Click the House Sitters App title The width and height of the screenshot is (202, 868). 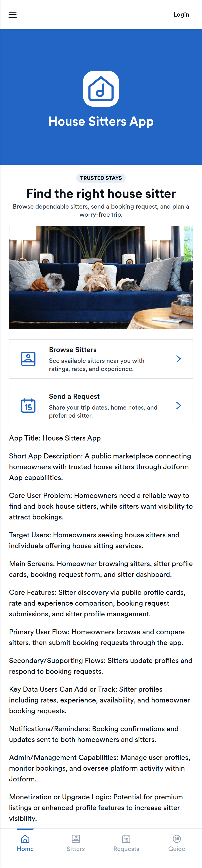click(x=101, y=121)
